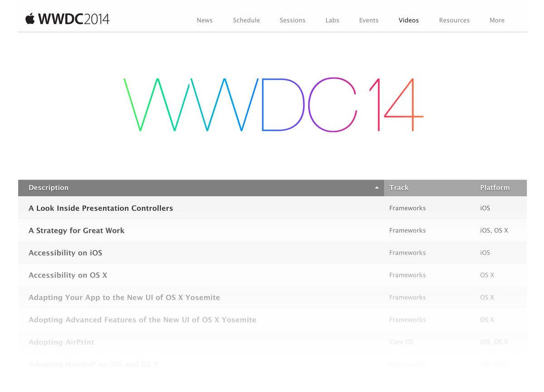
Task: Click Frameworks track in Strategy for Great Work row
Action: 407,230
